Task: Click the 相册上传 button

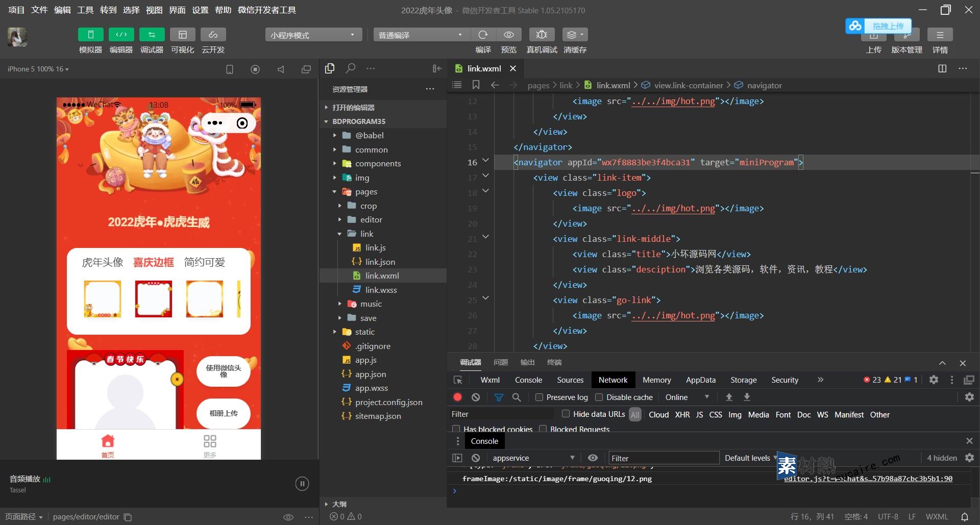Action: pyautogui.click(x=224, y=413)
